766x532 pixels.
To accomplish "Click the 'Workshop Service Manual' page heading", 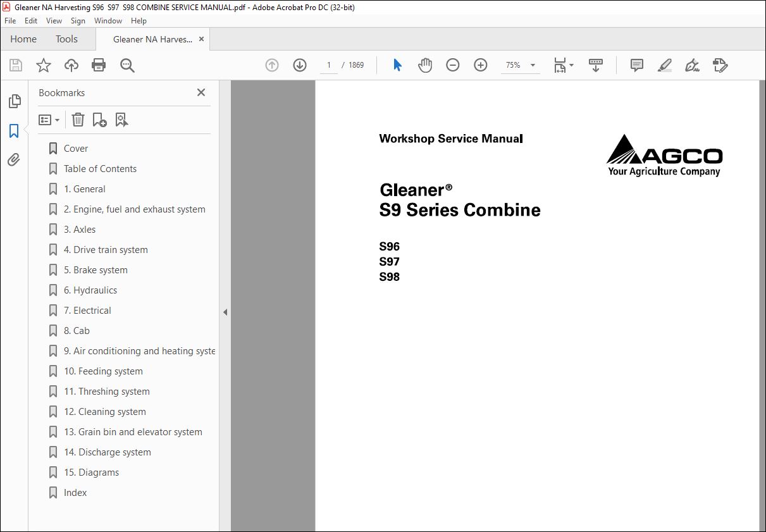I will (451, 139).
